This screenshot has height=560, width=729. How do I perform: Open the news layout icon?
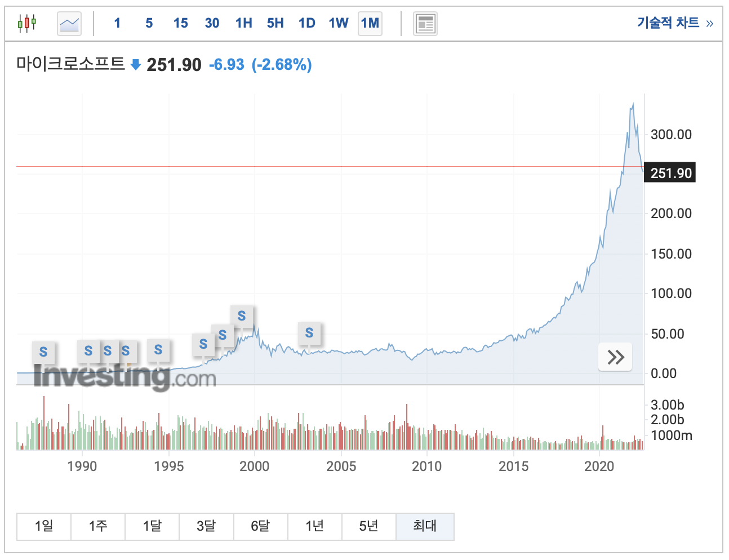coord(425,24)
